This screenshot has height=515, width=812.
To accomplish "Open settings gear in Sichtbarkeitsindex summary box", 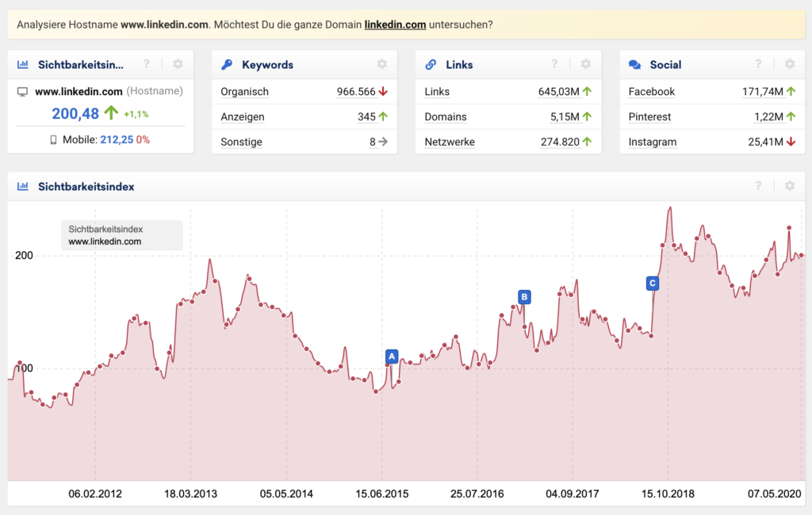I will (x=178, y=64).
